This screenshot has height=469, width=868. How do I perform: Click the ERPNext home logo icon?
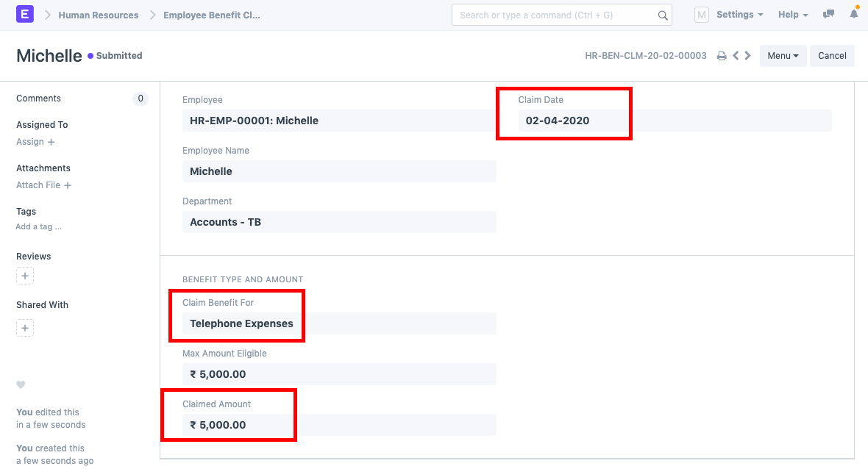click(24, 15)
